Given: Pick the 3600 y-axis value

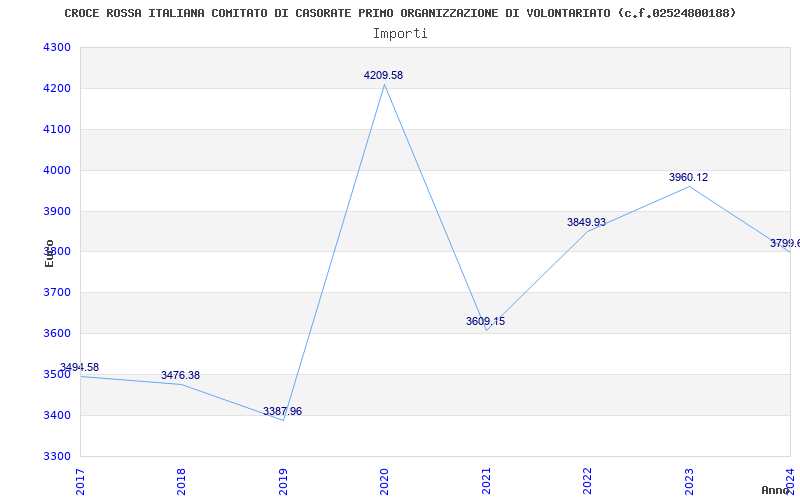Looking at the screenshot, I should coord(57,333).
